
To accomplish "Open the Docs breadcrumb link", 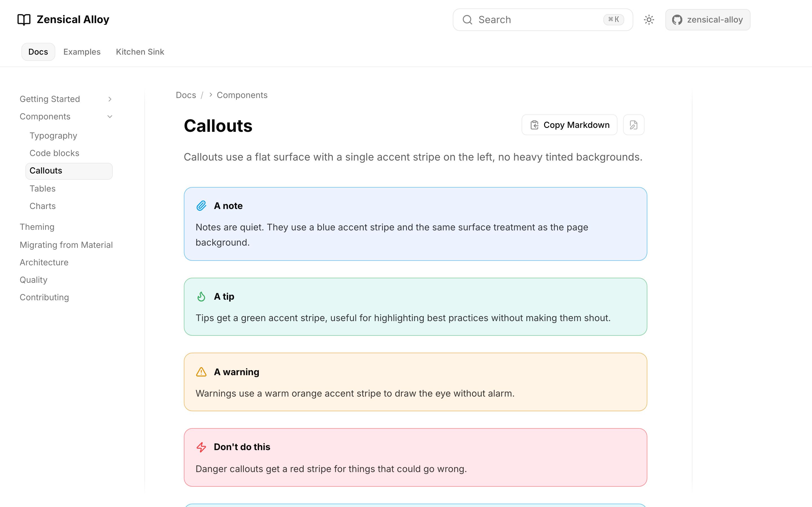I will point(186,95).
